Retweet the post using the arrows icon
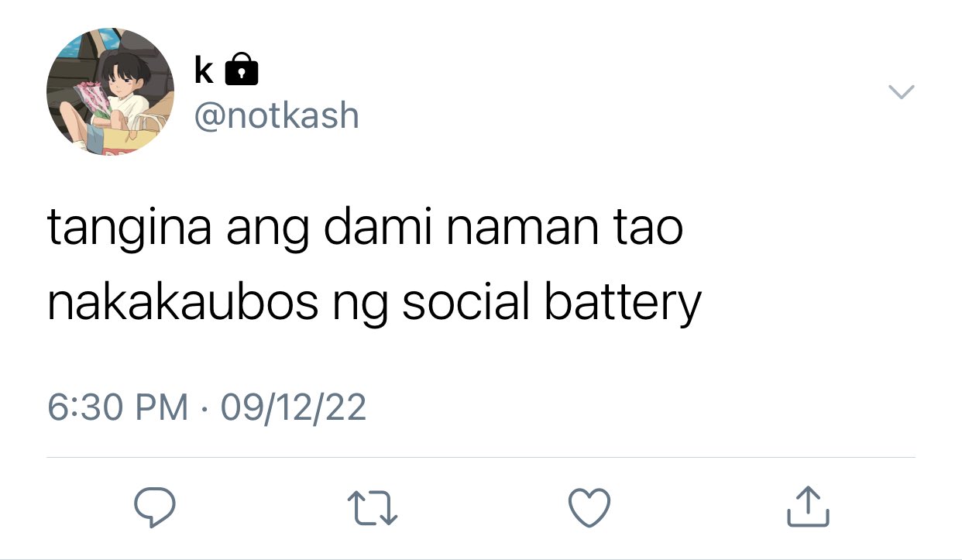The height and width of the screenshot is (560, 962). pos(373,508)
